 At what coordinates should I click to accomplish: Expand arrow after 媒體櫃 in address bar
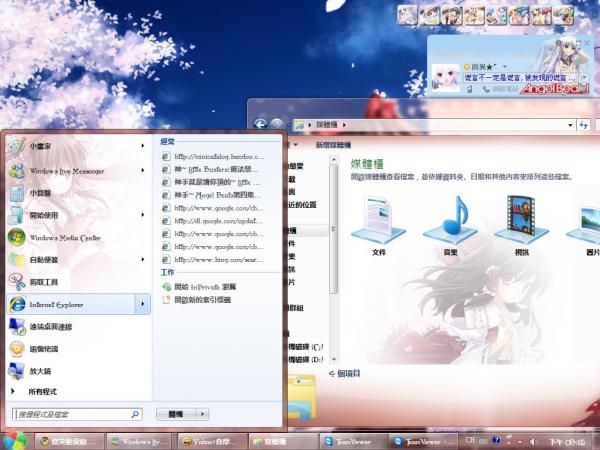click(x=344, y=125)
